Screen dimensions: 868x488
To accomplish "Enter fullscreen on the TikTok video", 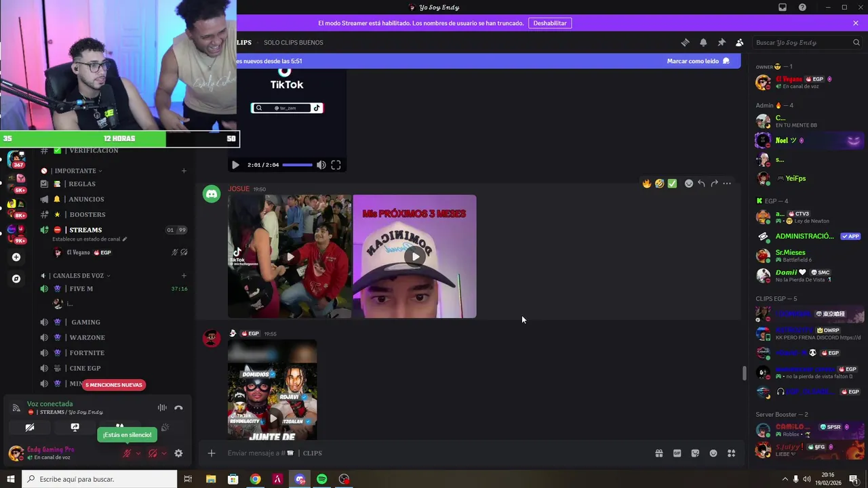I will [336, 165].
